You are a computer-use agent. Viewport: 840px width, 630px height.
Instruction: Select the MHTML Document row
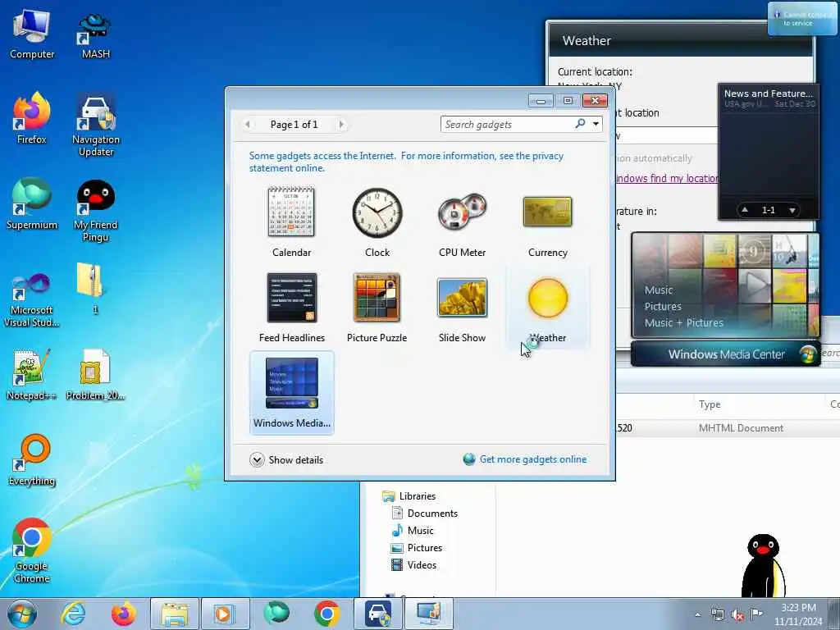point(728,428)
